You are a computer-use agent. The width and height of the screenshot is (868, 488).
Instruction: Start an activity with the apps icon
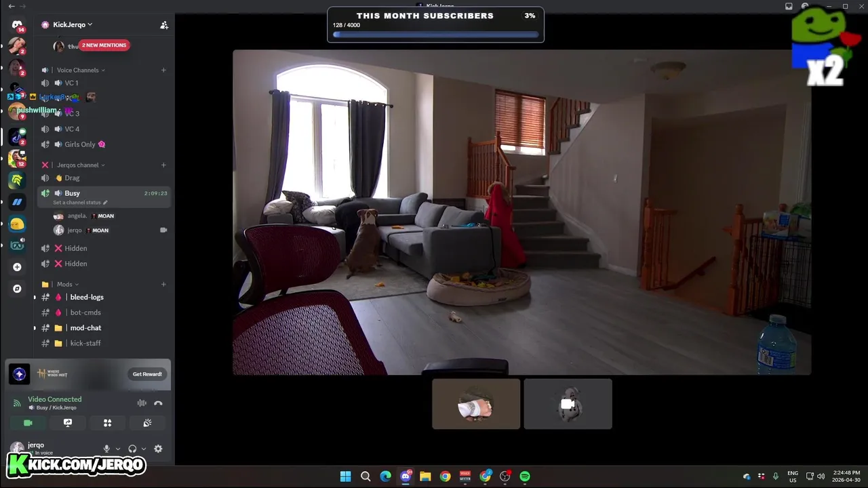point(107,423)
